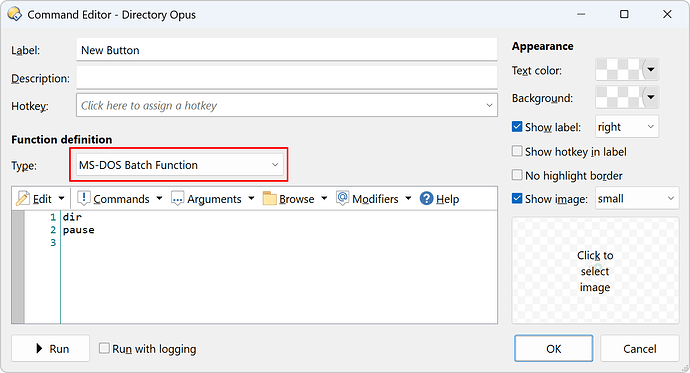Open the Browse menu label
This screenshot has width=690, height=373.
pos(297,199)
